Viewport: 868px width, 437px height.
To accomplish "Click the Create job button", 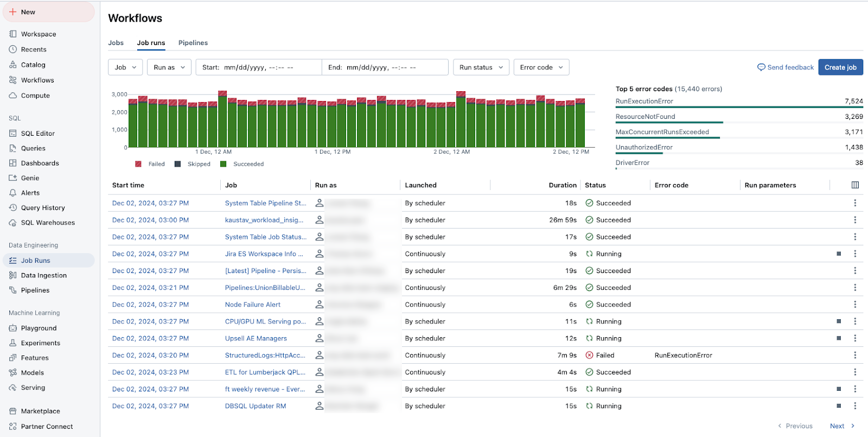I will click(840, 67).
